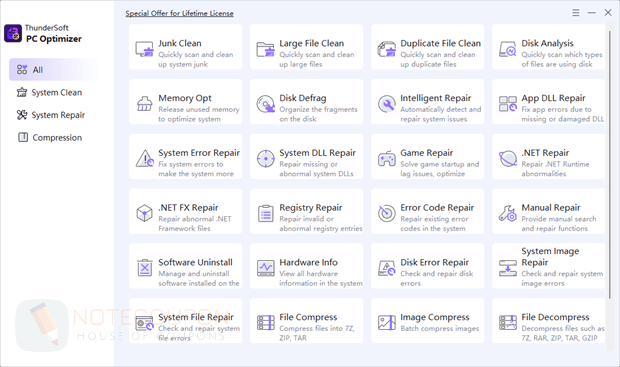The width and height of the screenshot is (620, 367).
Task: Click the System File Repair icon
Action: pos(144,323)
